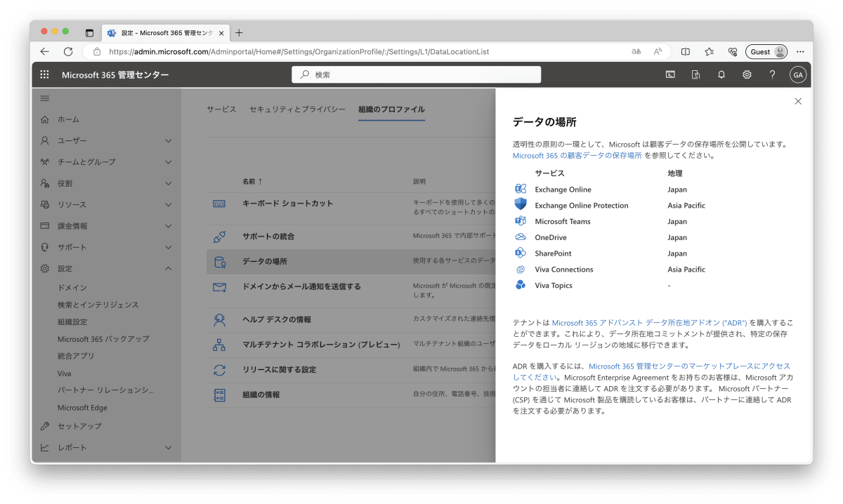Image resolution: width=843 pixels, height=504 pixels.
Task: Open the アドバンスト データ所在地アドオン (ADR) link
Action: coord(649,323)
